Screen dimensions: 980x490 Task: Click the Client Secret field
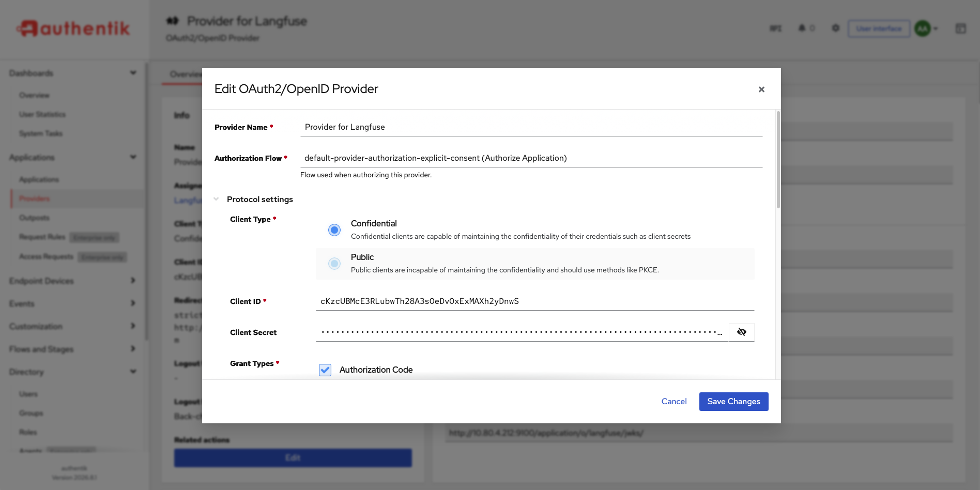(x=522, y=332)
